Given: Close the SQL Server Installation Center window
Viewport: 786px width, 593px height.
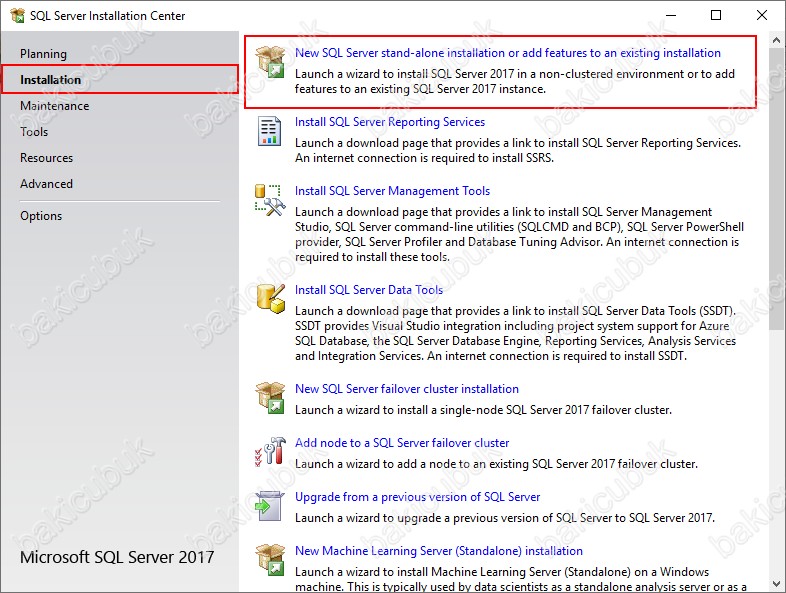Looking at the screenshot, I should [761, 15].
